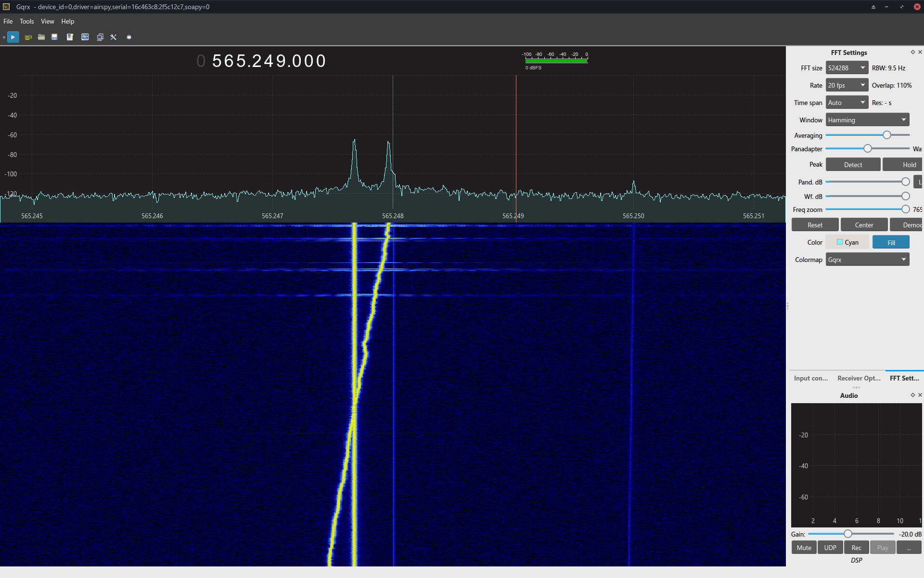Switch to the Receiver Options tab
This screenshot has width=924, height=578.
click(x=859, y=378)
